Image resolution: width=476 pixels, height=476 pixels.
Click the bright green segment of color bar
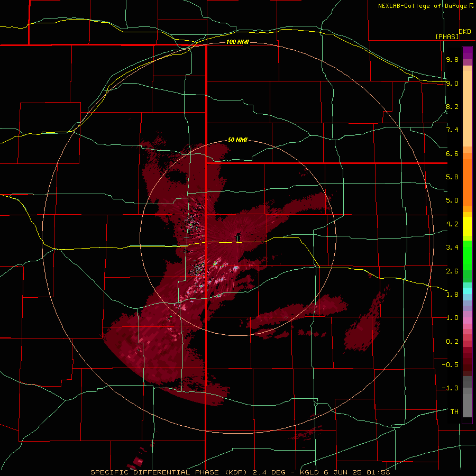(x=467, y=255)
